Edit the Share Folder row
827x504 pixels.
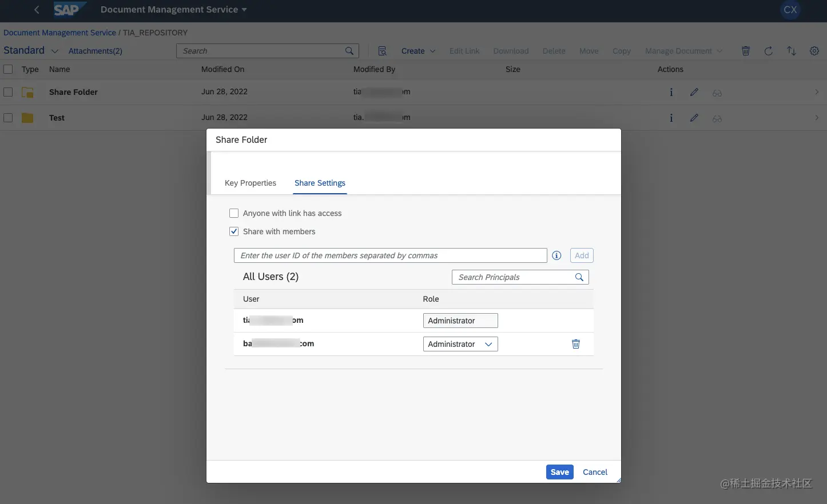(x=694, y=92)
